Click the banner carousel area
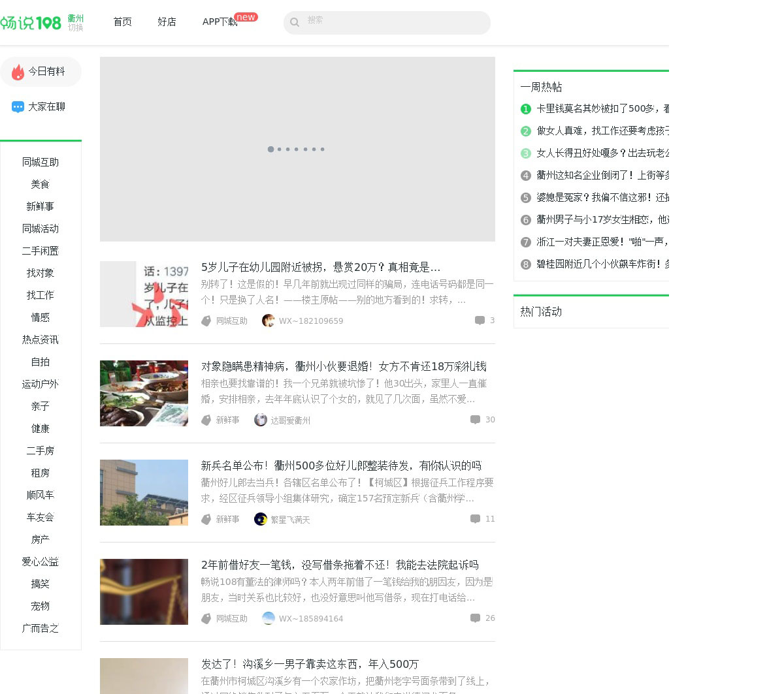Screen dimensions: 784x694 click(297, 149)
